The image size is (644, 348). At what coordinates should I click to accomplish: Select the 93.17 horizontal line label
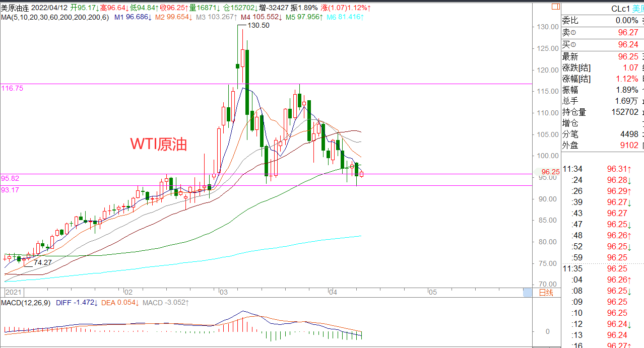(x=10, y=190)
